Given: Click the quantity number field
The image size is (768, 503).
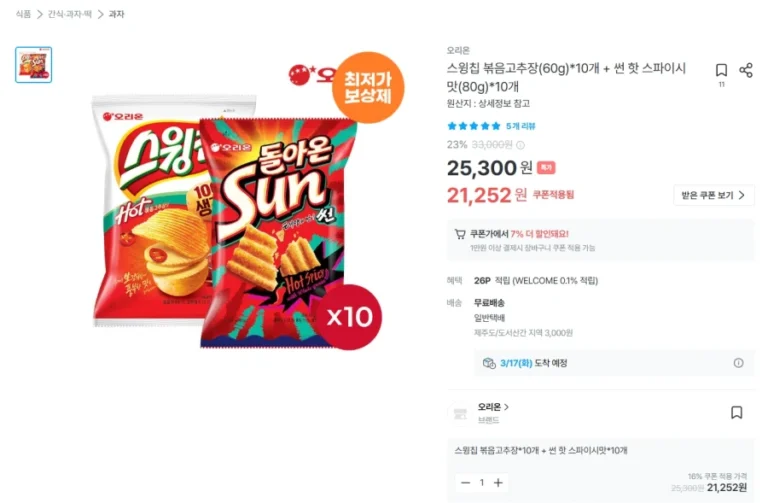Looking at the screenshot, I should pos(481,483).
